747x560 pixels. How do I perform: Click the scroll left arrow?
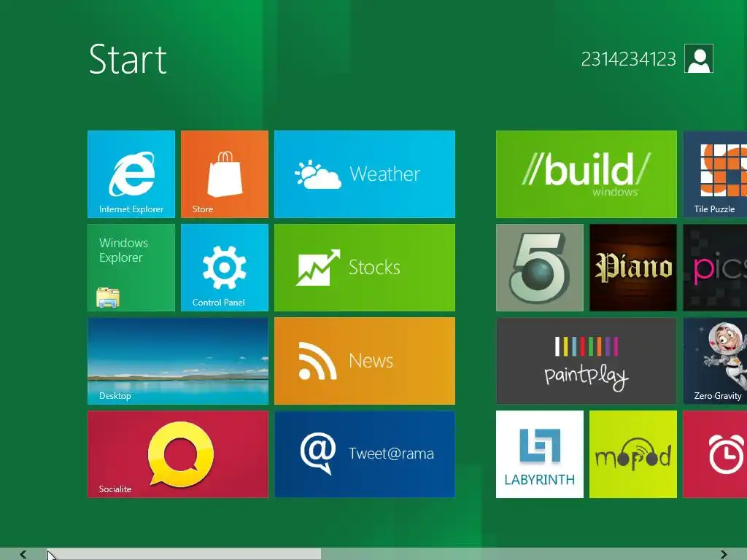click(23, 554)
